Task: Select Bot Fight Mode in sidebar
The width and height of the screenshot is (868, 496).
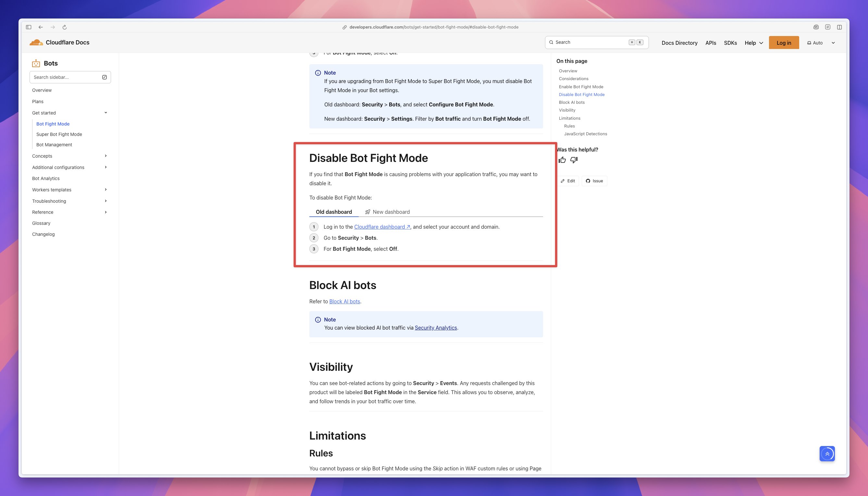Action: (x=53, y=124)
